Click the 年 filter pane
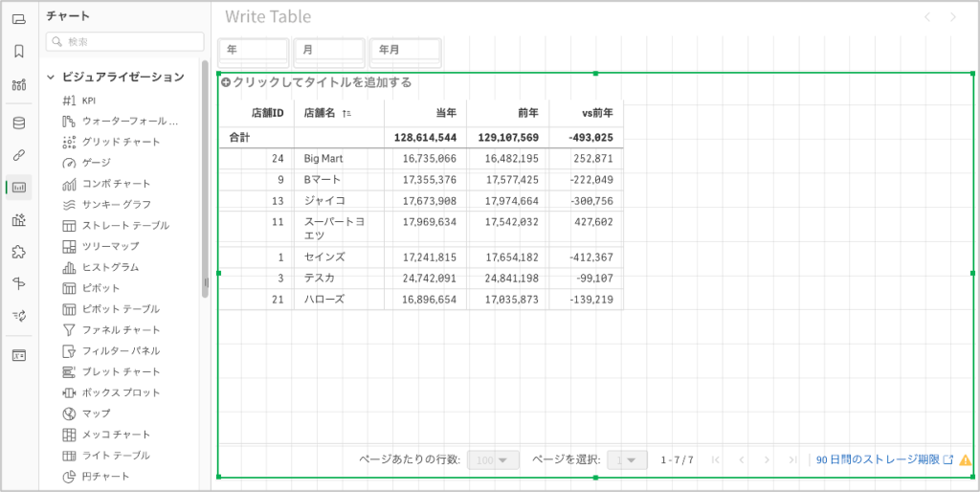 254,50
